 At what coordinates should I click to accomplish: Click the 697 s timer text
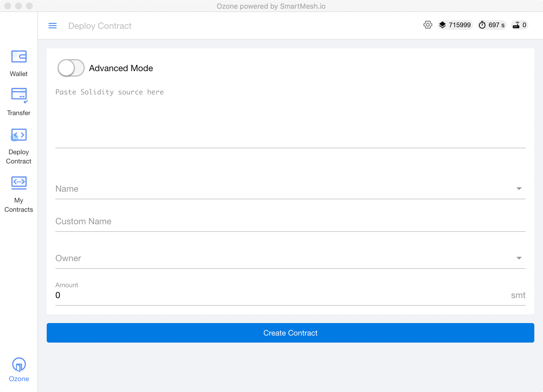[x=497, y=25]
